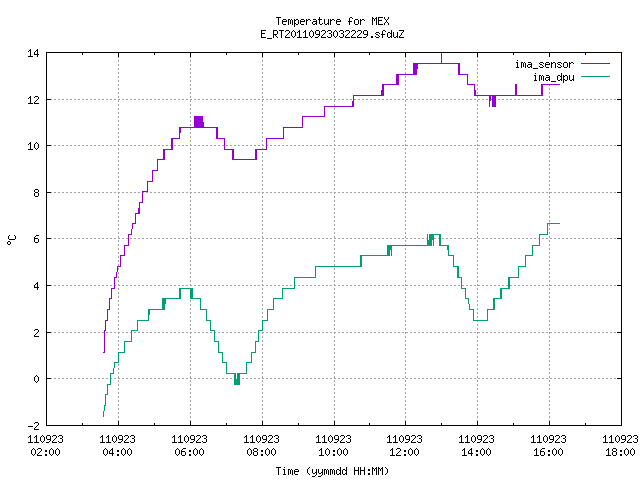The height and width of the screenshot is (480, 640).
Task: Click the y-axis label 6
Action: point(36,239)
